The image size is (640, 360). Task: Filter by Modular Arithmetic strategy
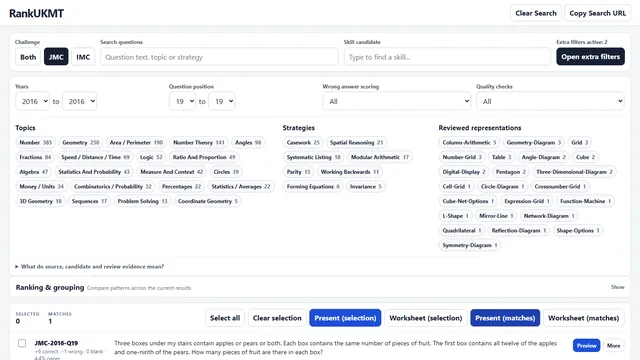coord(380,157)
